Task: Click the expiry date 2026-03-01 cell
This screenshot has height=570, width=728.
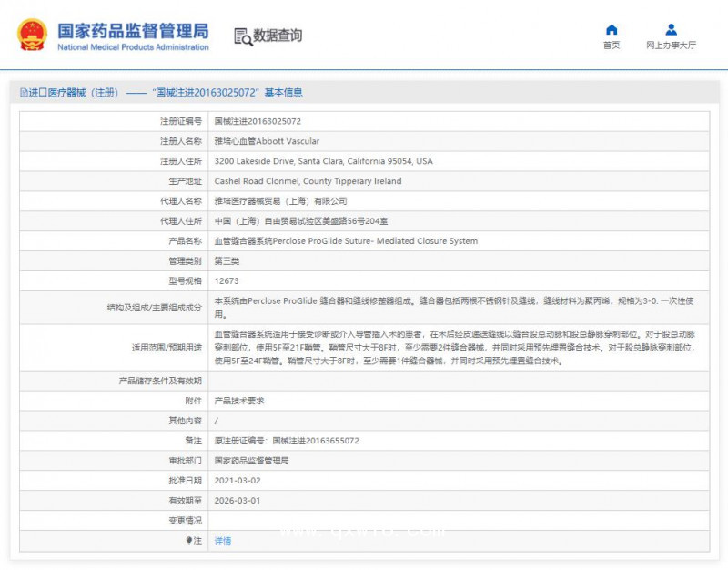Action: (x=238, y=500)
